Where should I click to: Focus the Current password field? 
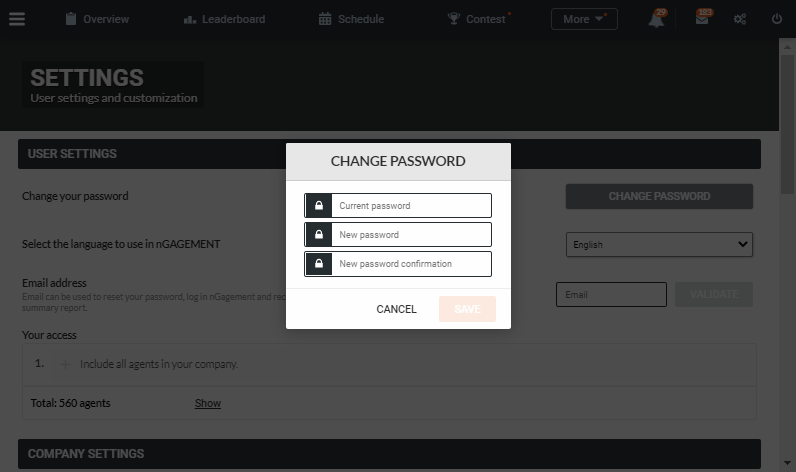coord(398,206)
